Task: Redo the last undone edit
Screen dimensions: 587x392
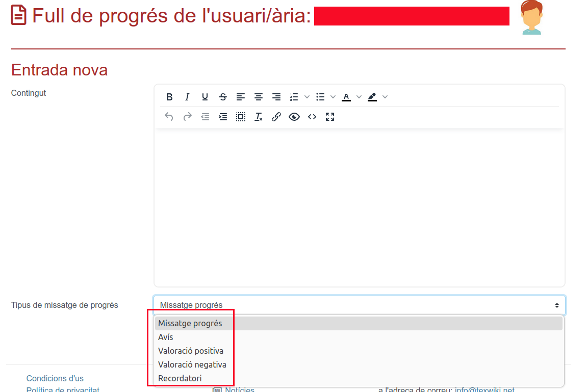Action: coord(187,117)
